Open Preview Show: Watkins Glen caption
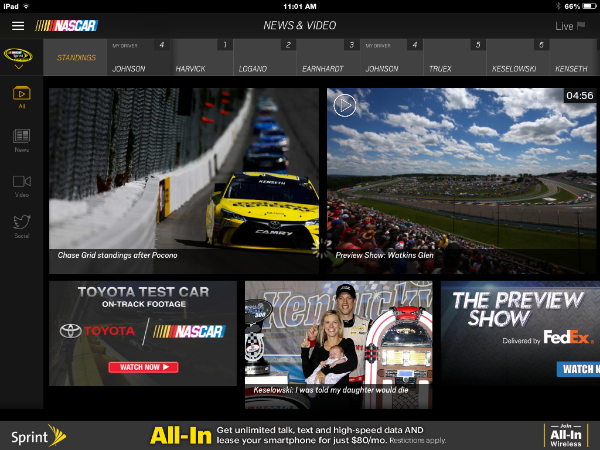The width and height of the screenshot is (600, 450). point(384,255)
